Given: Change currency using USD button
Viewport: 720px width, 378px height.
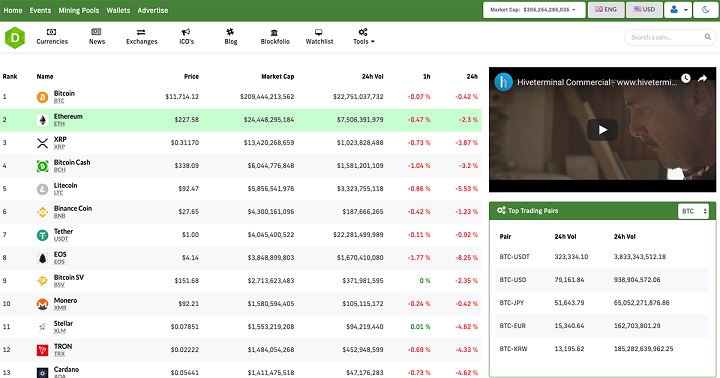Looking at the screenshot, I should pyautogui.click(x=644, y=10).
